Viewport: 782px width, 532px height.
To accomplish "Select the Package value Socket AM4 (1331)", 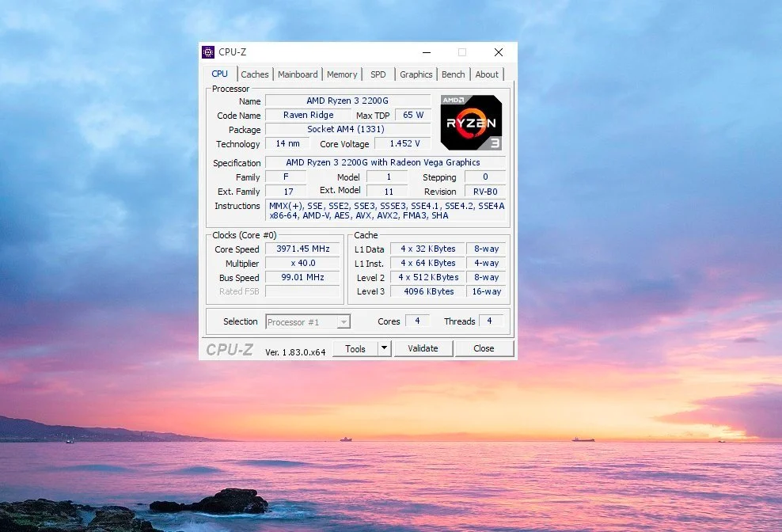I will (x=347, y=129).
